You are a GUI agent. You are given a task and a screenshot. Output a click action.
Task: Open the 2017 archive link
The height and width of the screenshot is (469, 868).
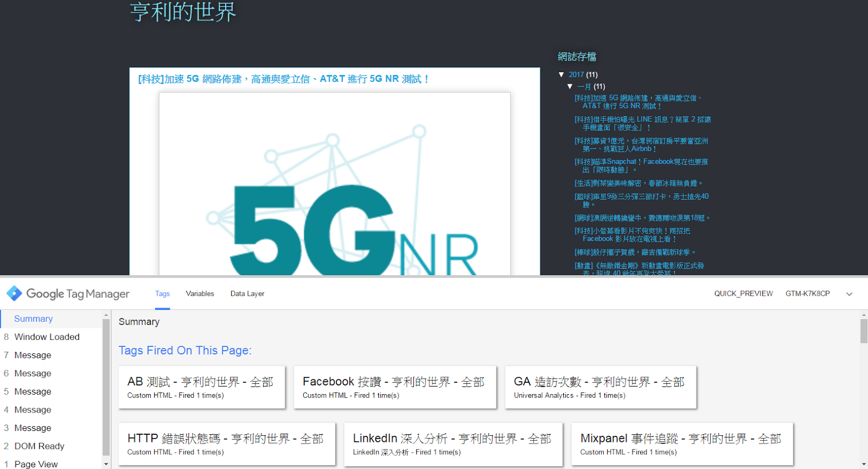576,74
